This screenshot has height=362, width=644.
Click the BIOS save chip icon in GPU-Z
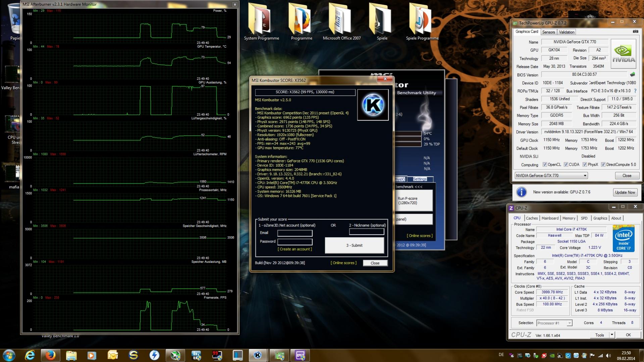point(633,74)
